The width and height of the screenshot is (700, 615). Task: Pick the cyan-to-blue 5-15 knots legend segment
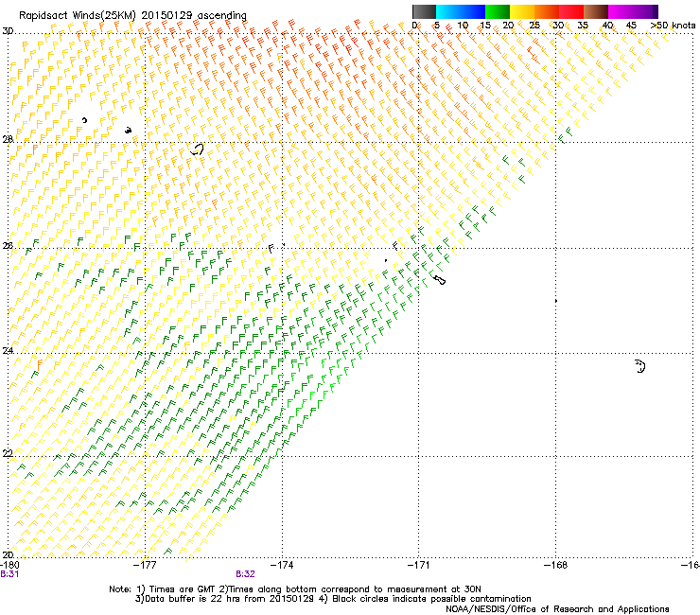(x=461, y=11)
